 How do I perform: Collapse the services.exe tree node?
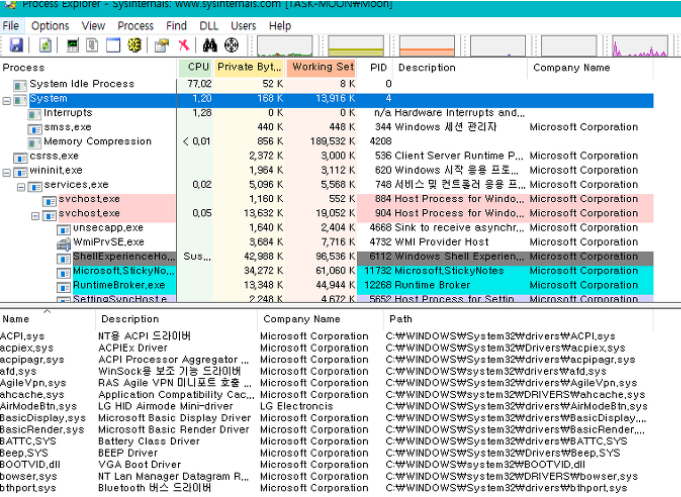click(21, 187)
